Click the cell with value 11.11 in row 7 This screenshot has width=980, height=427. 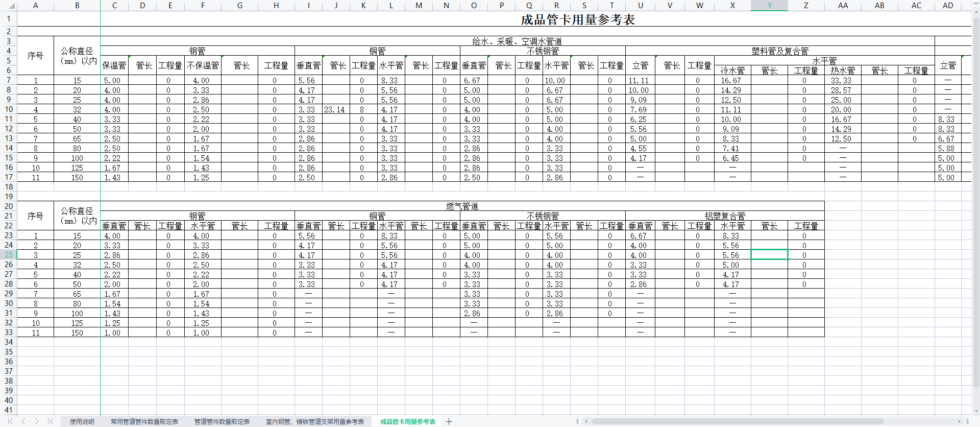pos(640,80)
